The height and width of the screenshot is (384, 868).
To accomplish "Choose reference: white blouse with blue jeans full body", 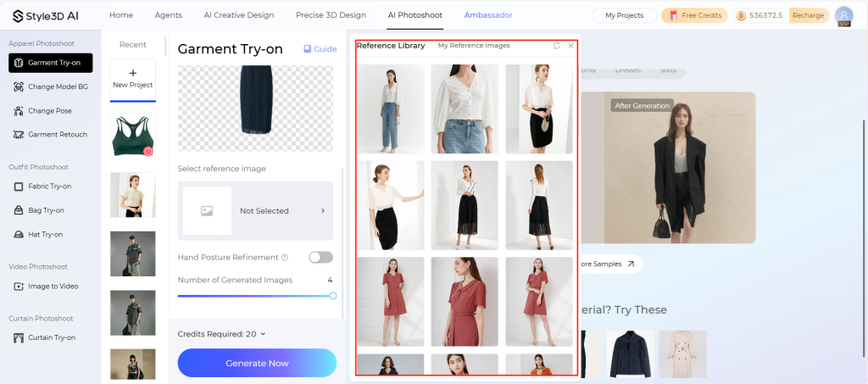I will [x=391, y=109].
